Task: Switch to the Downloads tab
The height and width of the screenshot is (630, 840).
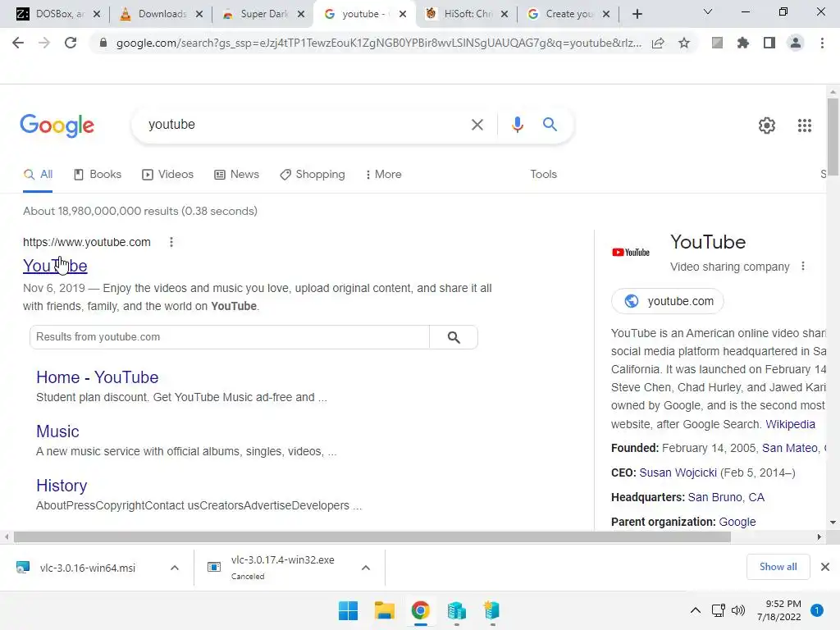Action: pyautogui.click(x=161, y=14)
